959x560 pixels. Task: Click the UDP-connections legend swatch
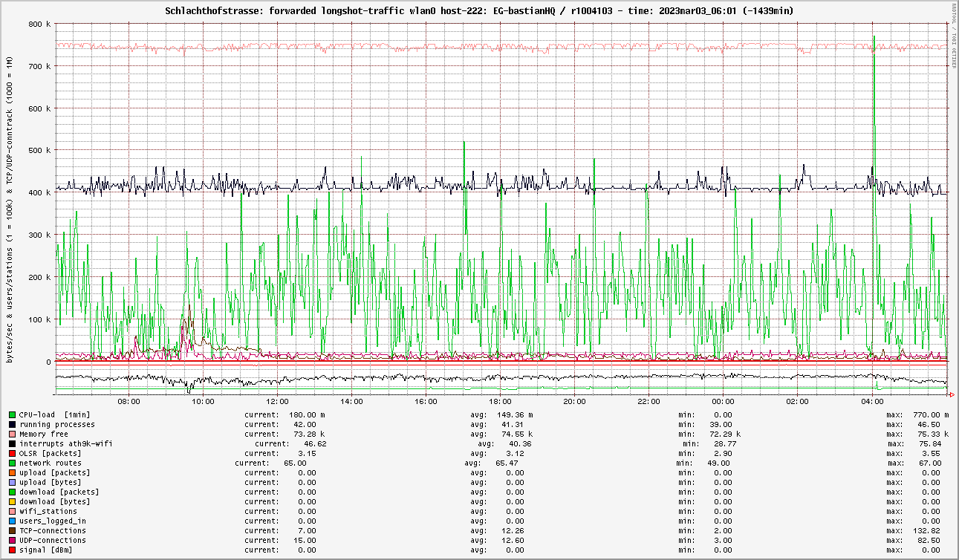coord(13,540)
